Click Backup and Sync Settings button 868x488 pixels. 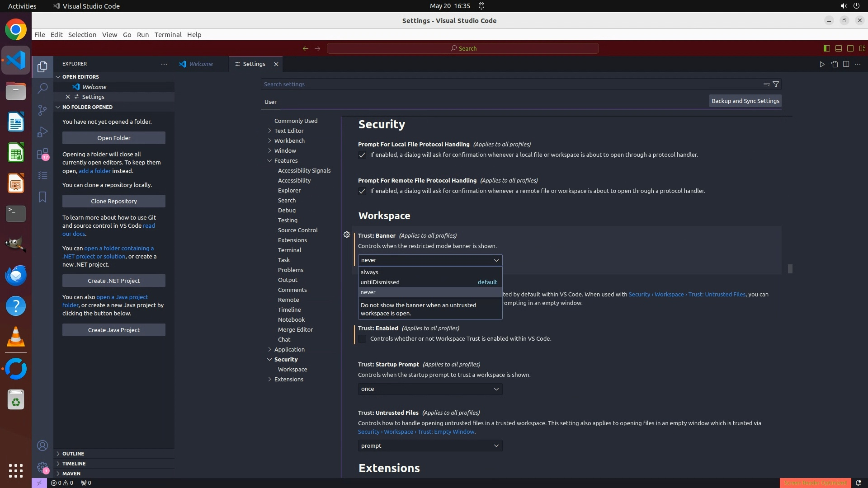(x=745, y=101)
